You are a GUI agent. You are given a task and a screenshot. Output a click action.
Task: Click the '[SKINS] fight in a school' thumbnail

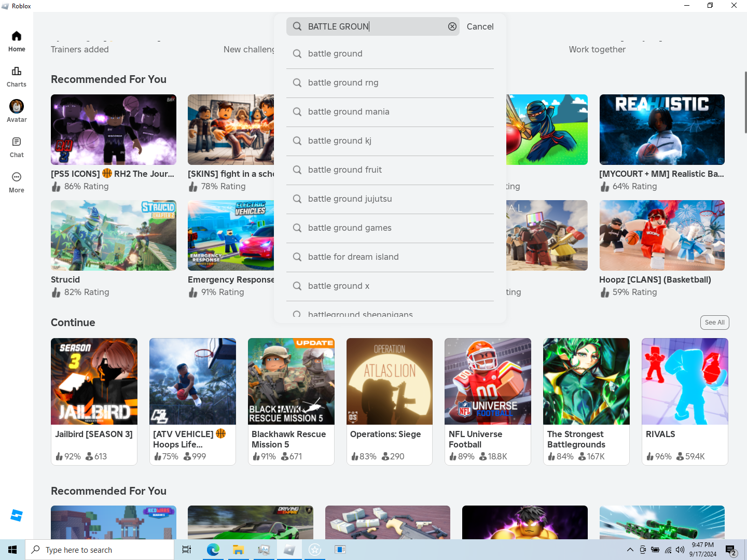(231, 130)
